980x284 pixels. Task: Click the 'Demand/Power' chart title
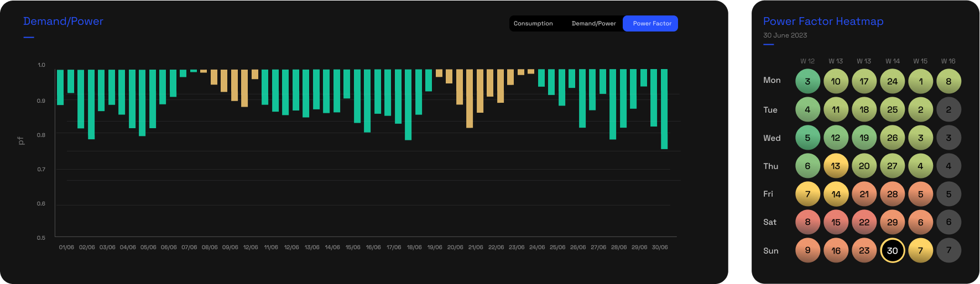click(x=63, y=22)
